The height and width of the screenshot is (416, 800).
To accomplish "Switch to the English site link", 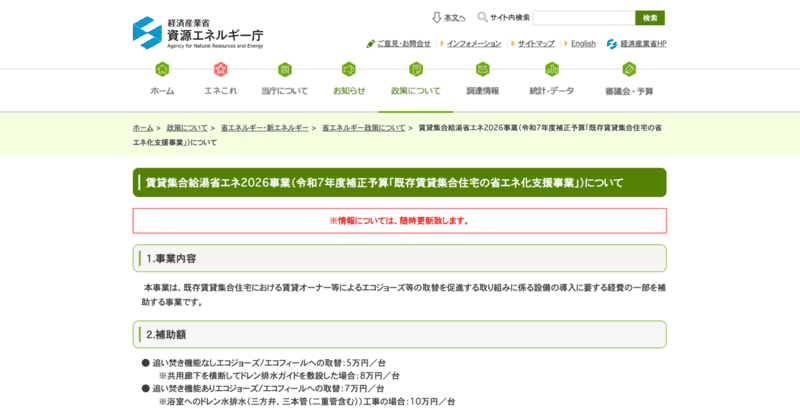I will [x=583, y=44].
